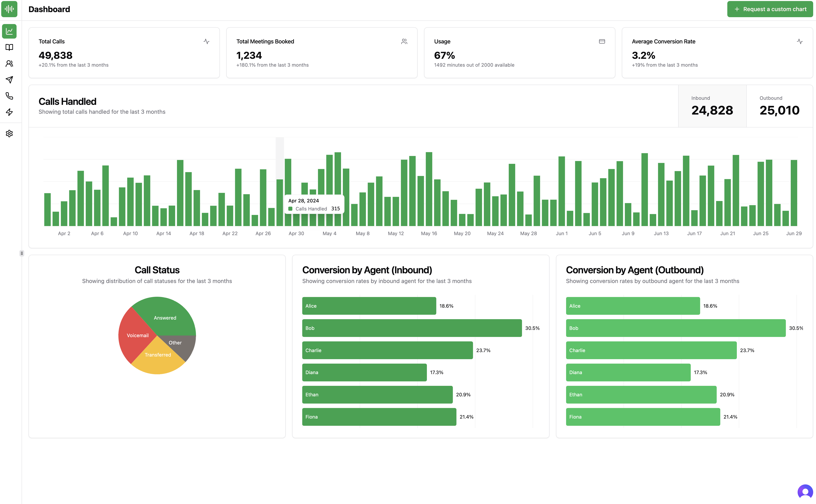Open the users sidebar icon

pyautogui.click(x=9, y=63)
